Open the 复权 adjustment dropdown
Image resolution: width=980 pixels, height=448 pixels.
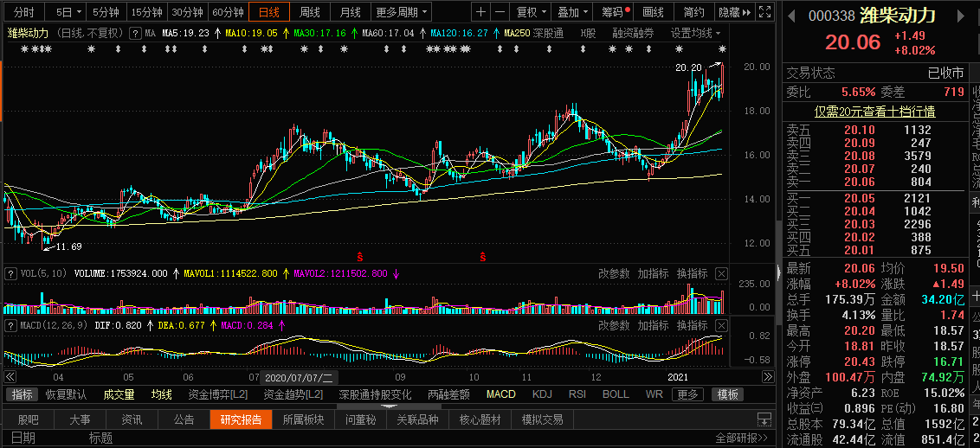pos(531,12)
